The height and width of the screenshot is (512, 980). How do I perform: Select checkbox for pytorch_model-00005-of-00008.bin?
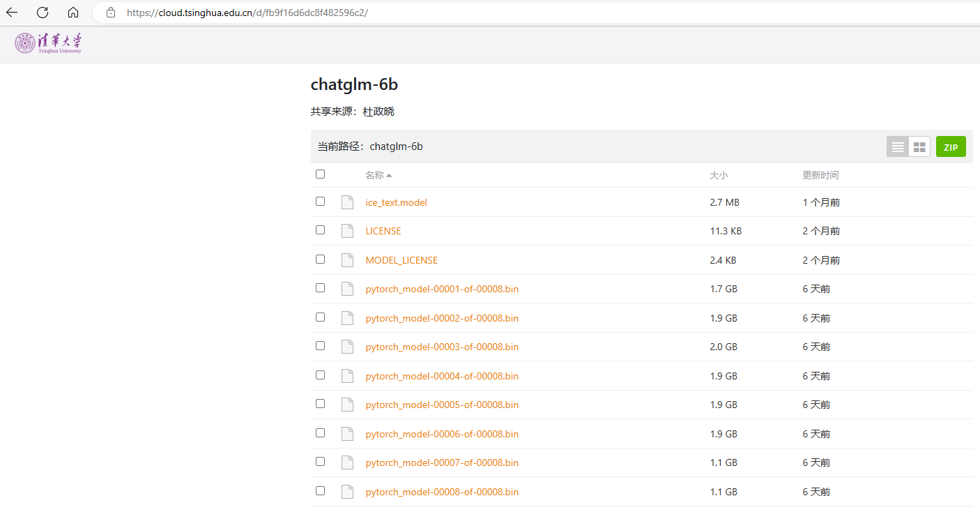tap(320, 403)
